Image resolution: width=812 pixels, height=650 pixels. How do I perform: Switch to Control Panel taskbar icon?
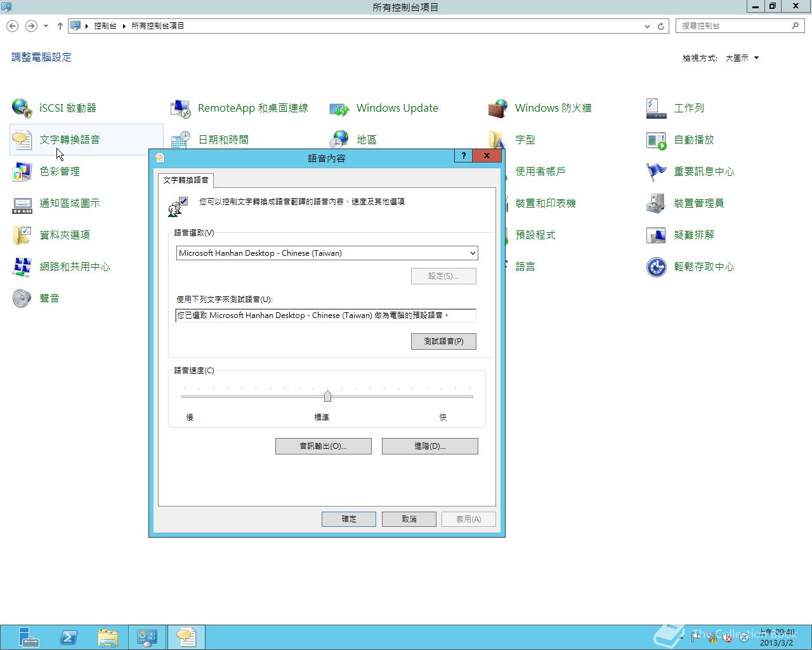click(x=147, y=637)
